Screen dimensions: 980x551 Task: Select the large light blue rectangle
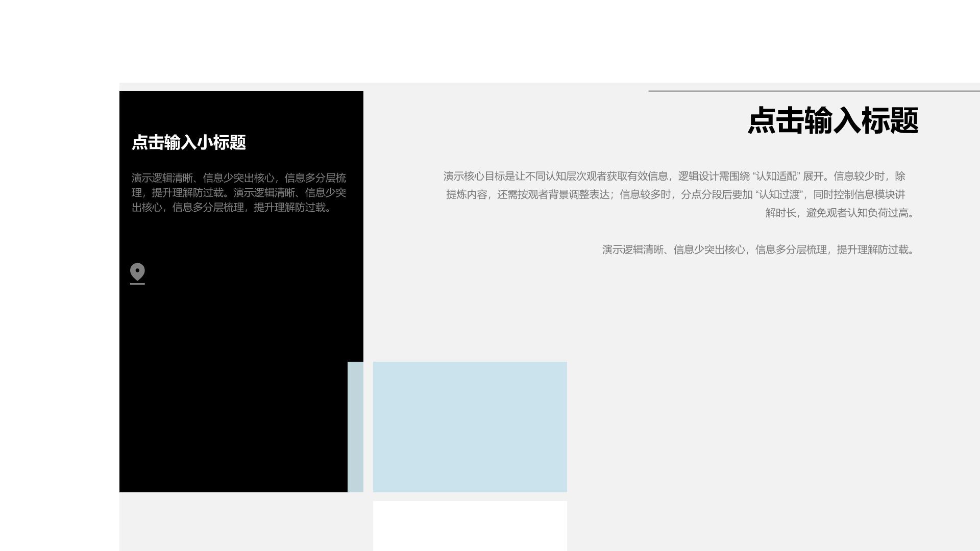point(470,427)
